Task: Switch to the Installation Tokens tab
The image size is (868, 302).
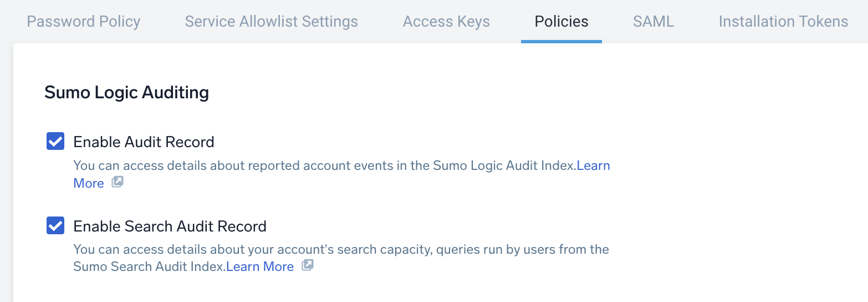Action: click(x=783, y=22)
